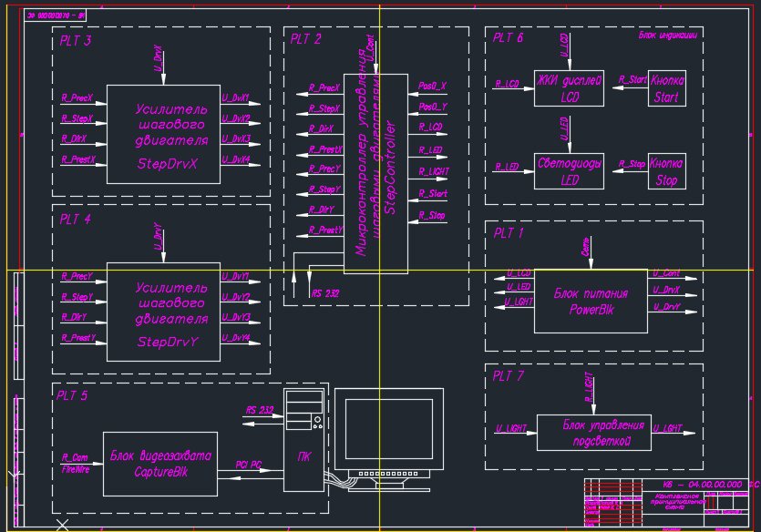Screen dimensions: 761x532
Task: Select the PLT 3 label
Action: tap(76, 41)
